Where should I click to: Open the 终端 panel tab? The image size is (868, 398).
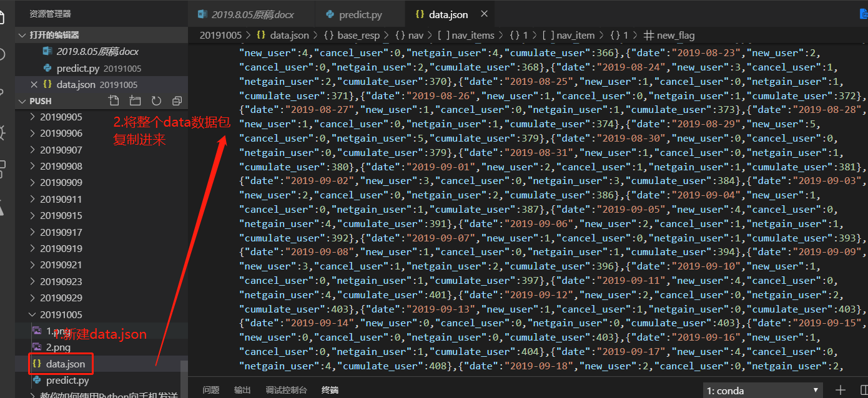click(x=330, y=390)
